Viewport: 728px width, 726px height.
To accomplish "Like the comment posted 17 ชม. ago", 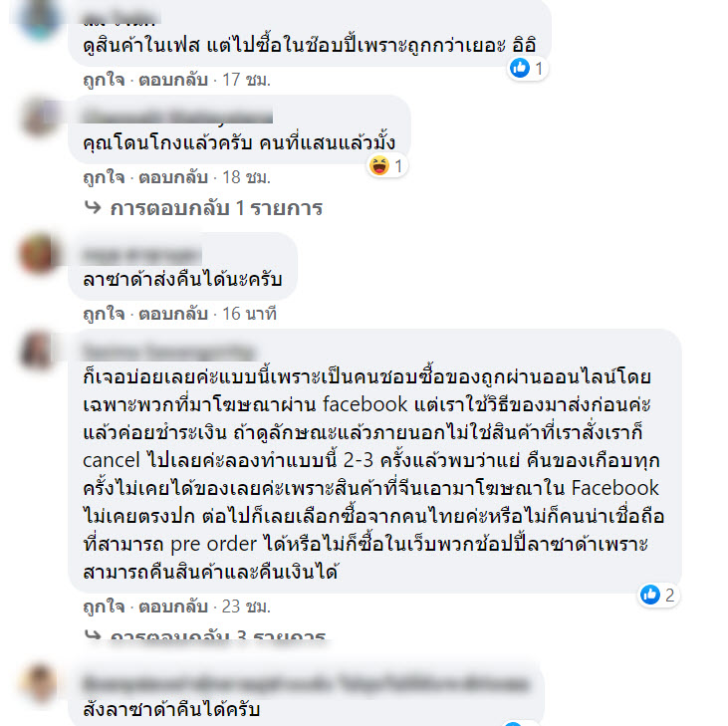I will [x=104, y=80].
